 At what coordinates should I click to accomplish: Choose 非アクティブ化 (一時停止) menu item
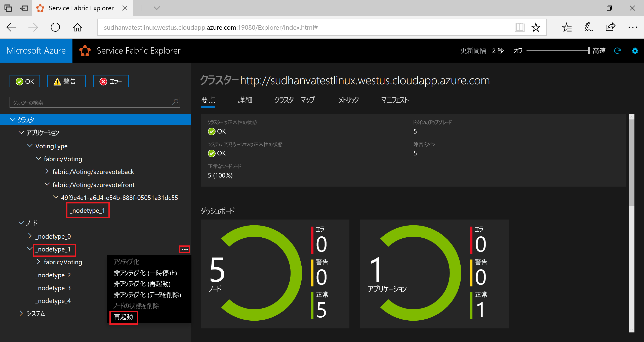145,273
